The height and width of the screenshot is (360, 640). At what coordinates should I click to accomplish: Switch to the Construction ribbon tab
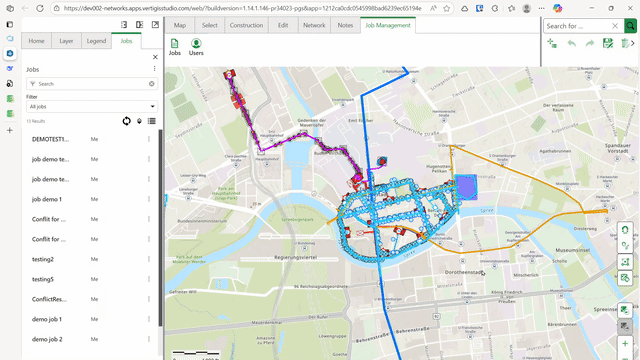tap(246, 25)
